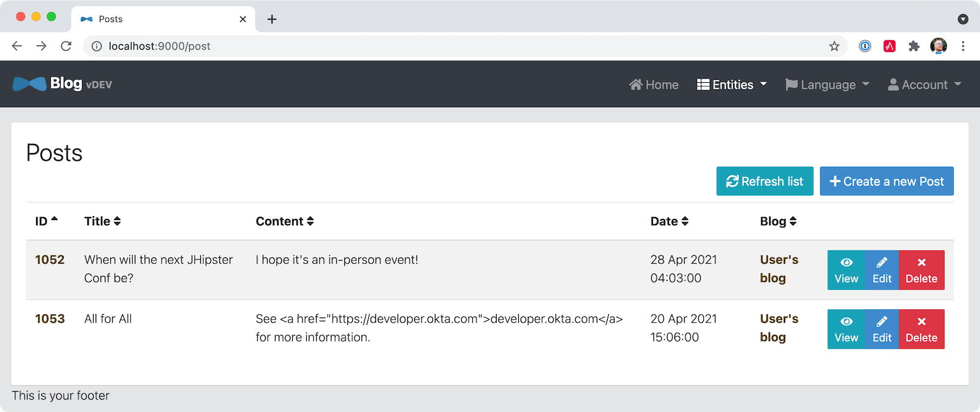Image resolution: width=980 pixels, height=412 pixels.
Task: Edit post 1052
Action: [x=882, y=270]
